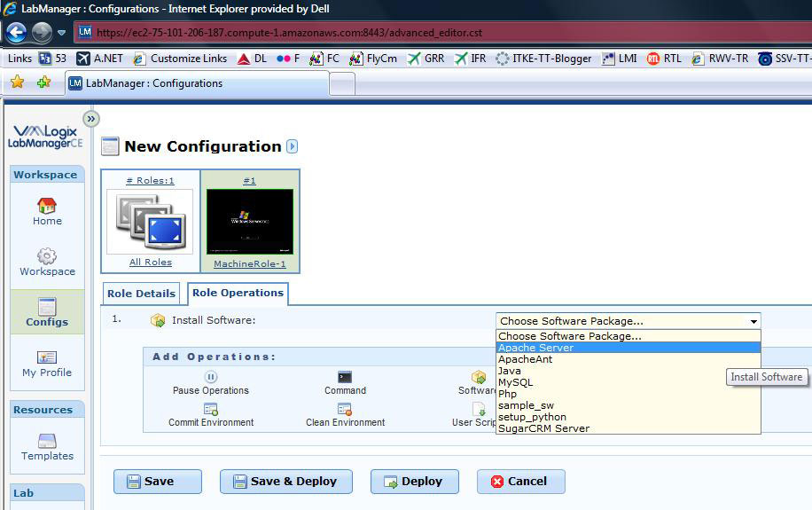
Task: Open the recent pages dropdown arrow
Action: coord(62,33)
